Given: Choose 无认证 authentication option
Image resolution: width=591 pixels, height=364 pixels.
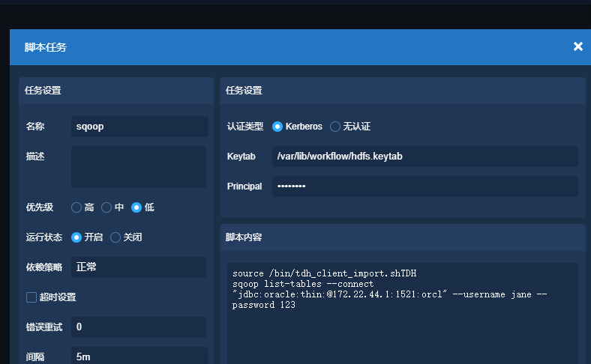Looking at the screenshot, I should [x=335, y=127].
